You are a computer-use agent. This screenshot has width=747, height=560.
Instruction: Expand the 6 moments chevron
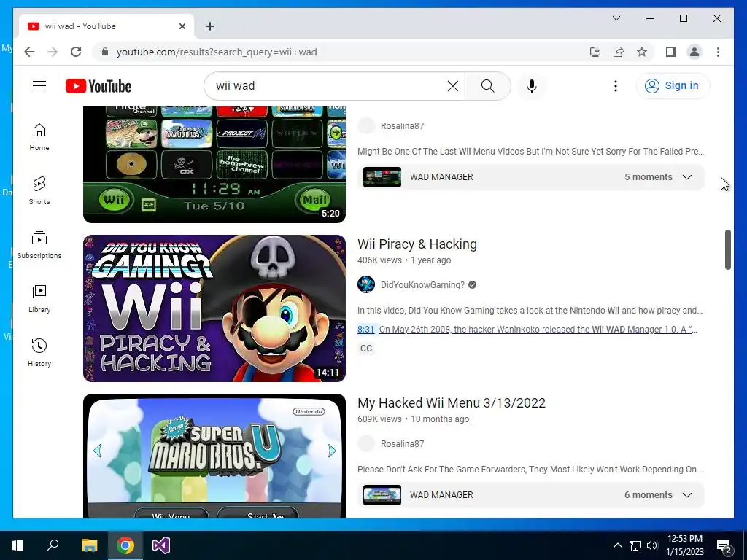(687, 495)
